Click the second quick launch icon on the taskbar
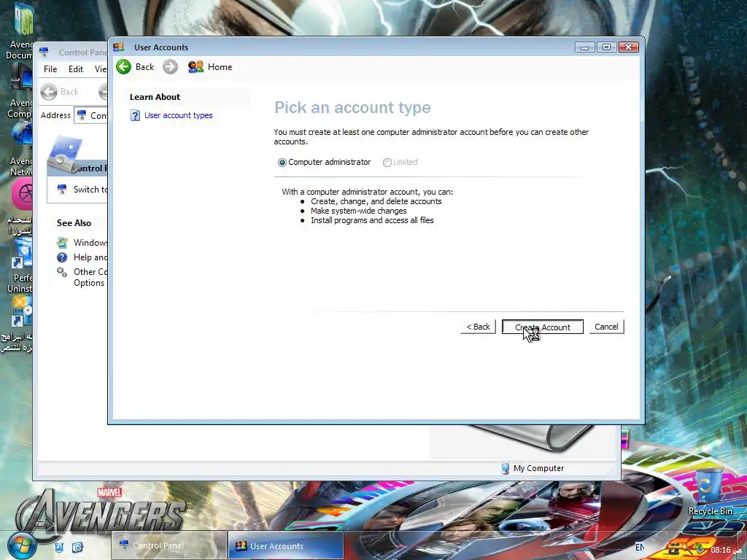 coord(77,547)
